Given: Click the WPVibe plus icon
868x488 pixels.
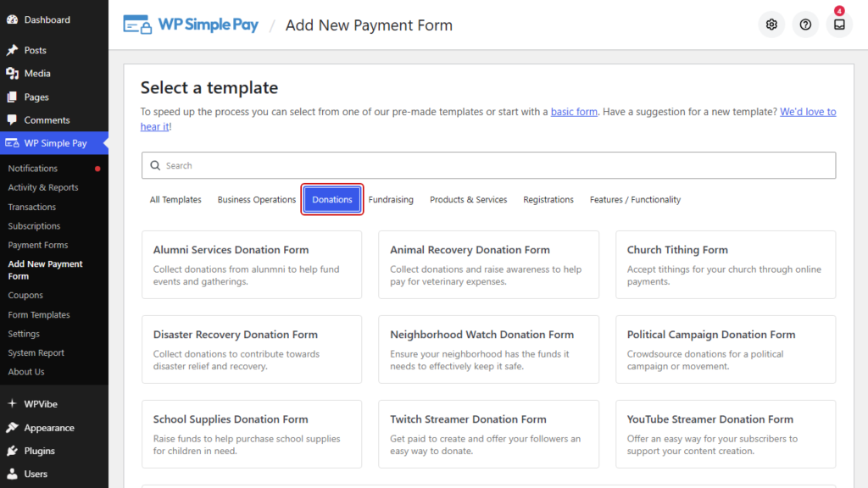Looking at the screenshot, I should [x=12, y=404].
